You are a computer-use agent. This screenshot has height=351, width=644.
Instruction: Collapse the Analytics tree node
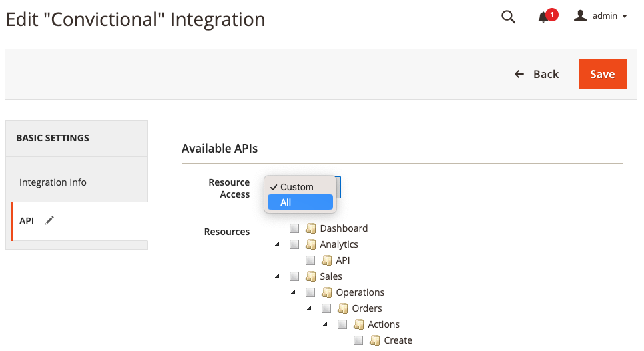pos(277,244)
